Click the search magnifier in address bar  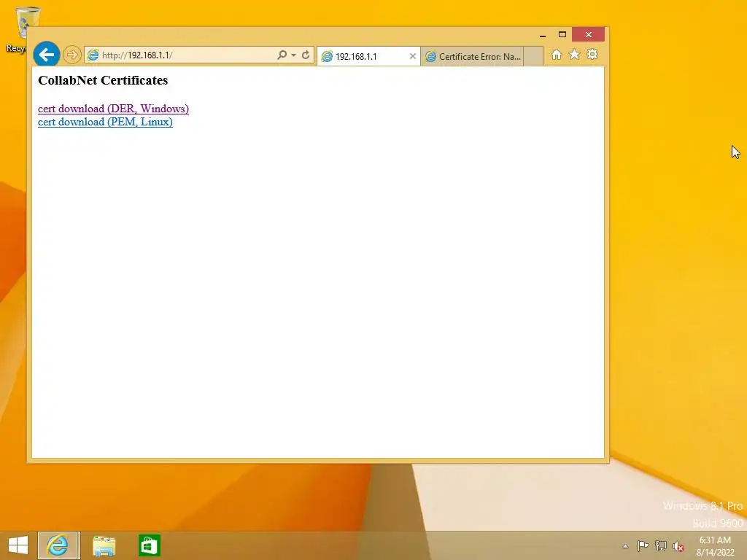[282, 55]
